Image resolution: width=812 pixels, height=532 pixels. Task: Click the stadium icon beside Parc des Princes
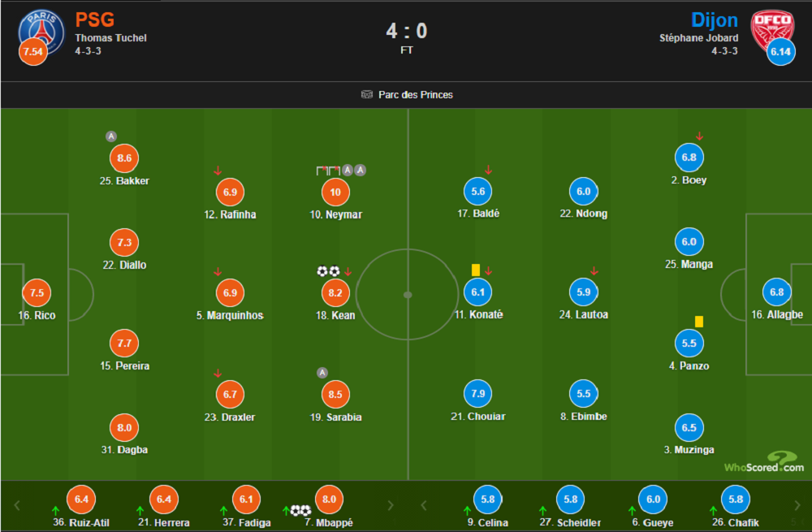point(367,95)
